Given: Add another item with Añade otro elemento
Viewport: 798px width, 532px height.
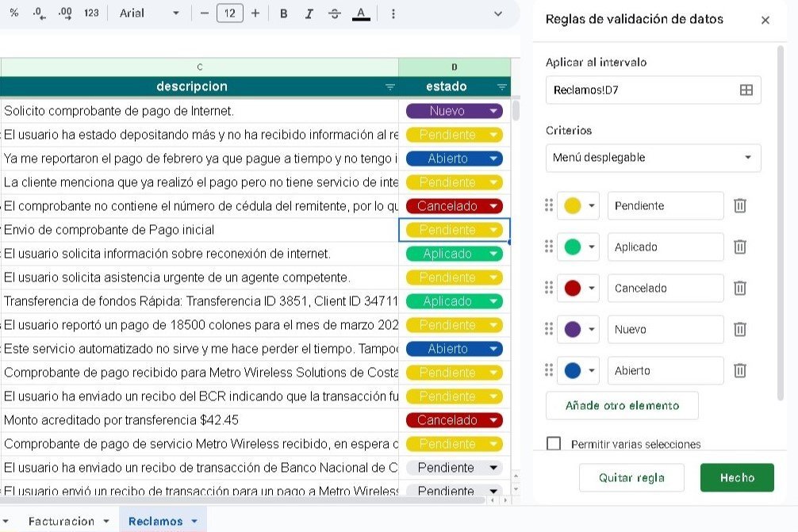Looking at the screenshot, I should click(622, 405).
